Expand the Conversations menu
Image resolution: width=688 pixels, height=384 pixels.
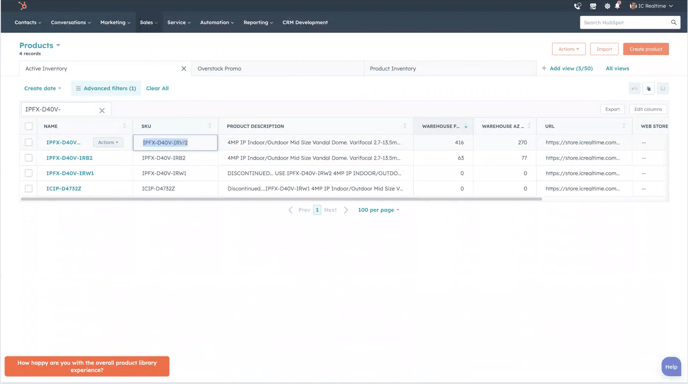[71, 22]
